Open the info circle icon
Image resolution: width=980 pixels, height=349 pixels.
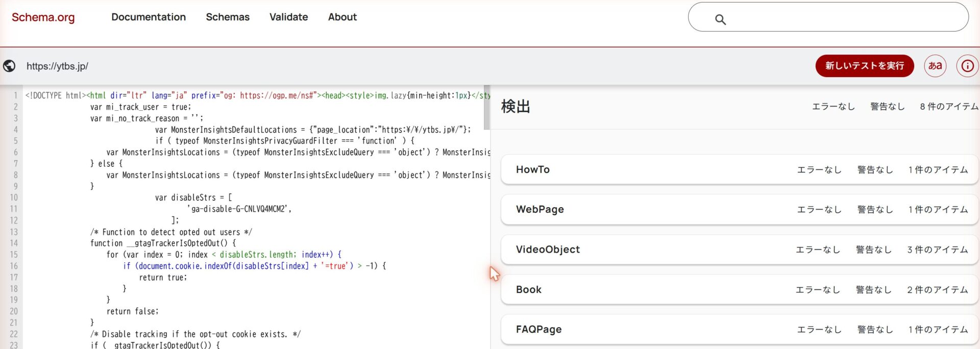tap(967, 66)
